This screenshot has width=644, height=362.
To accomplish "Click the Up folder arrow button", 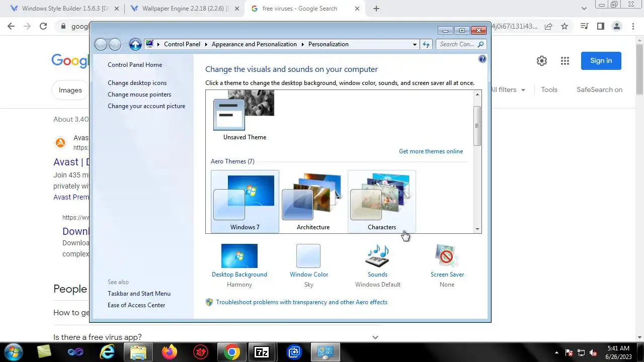I will tap(135, 44).
